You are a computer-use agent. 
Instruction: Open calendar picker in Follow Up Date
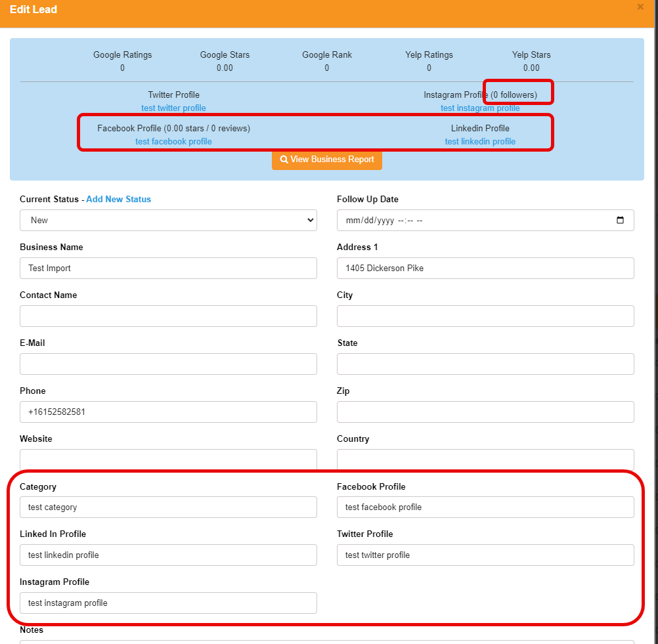[620, 221]
